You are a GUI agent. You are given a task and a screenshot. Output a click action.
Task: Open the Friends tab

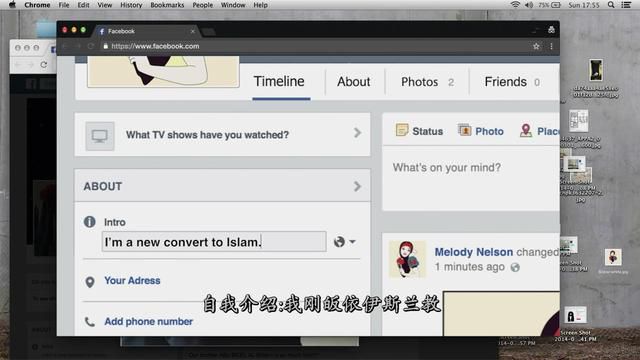[512, 82]
